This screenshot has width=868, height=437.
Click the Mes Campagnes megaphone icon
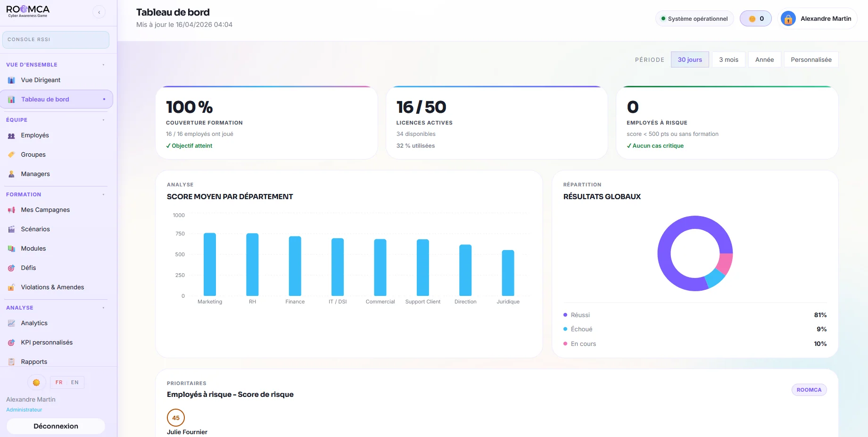(11, 210)
